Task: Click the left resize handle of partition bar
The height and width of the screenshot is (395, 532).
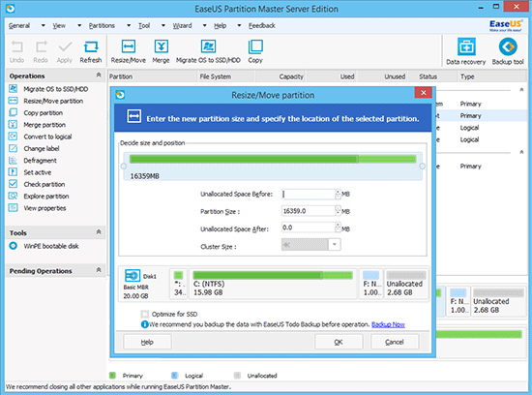Action: 124,167
